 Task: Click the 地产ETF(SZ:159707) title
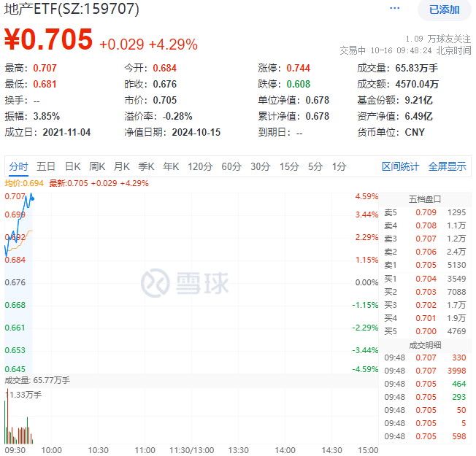72,9
